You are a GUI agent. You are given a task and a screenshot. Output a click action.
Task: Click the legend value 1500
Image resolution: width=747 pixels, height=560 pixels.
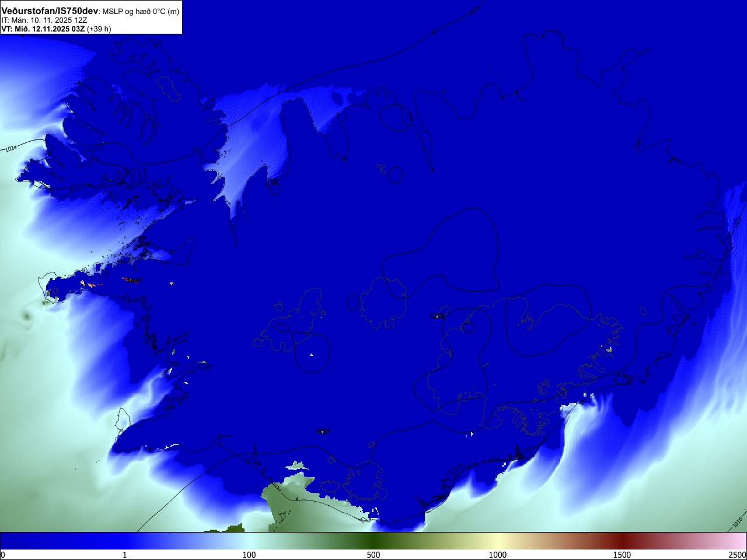click(x=622, y=555)
